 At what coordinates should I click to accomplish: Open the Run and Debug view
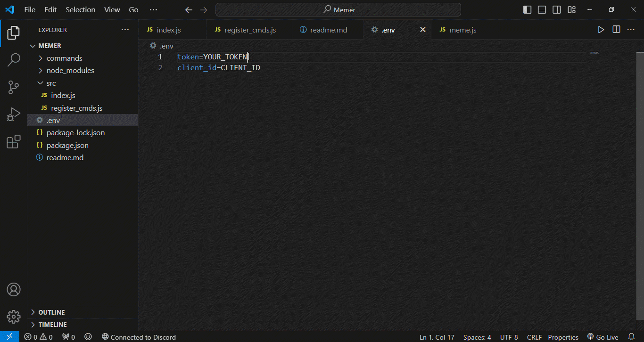tap(14, 114)
